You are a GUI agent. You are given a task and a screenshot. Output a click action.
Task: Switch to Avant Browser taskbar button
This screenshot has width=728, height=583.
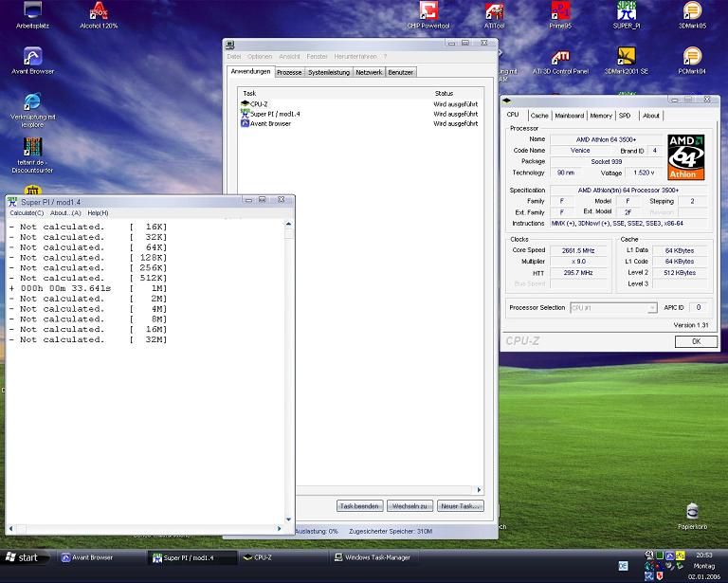tap(100, 557)
